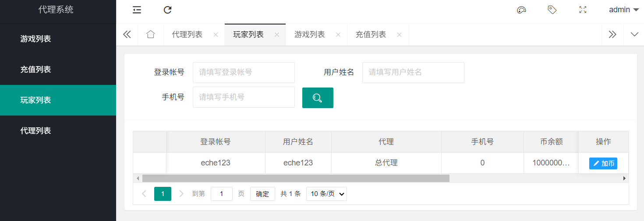Click the search magnifier button
This screenshot has height=221, width=644.
pos(318,98)
